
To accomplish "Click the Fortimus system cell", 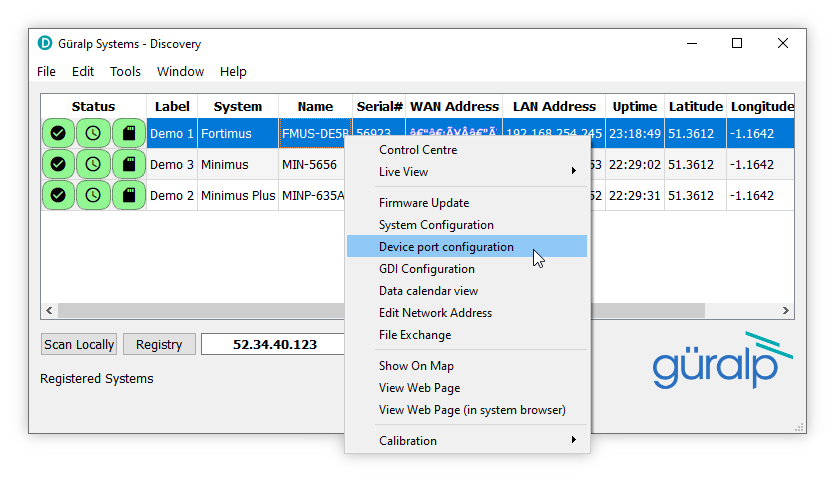I will tap(238, 133).
